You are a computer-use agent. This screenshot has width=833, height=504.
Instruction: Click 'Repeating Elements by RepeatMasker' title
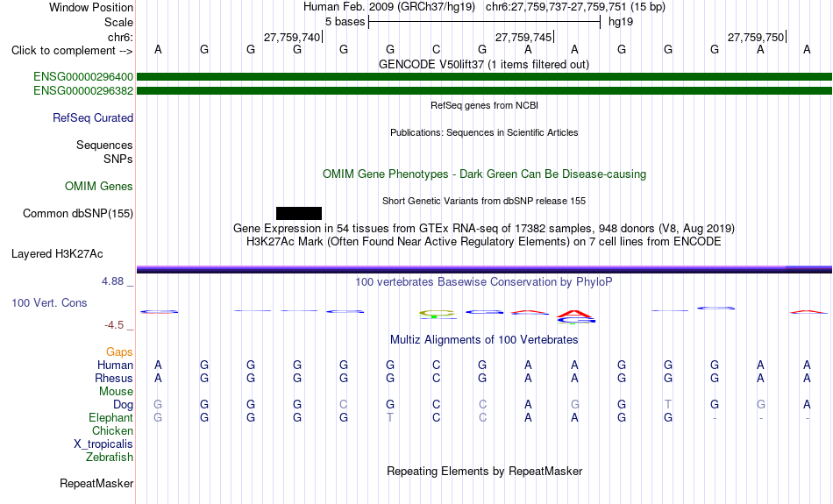pyautogui.click(x=485, y=471)
